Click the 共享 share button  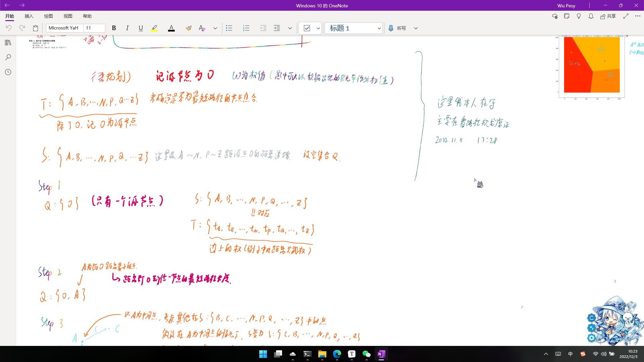tap(608, 16)
